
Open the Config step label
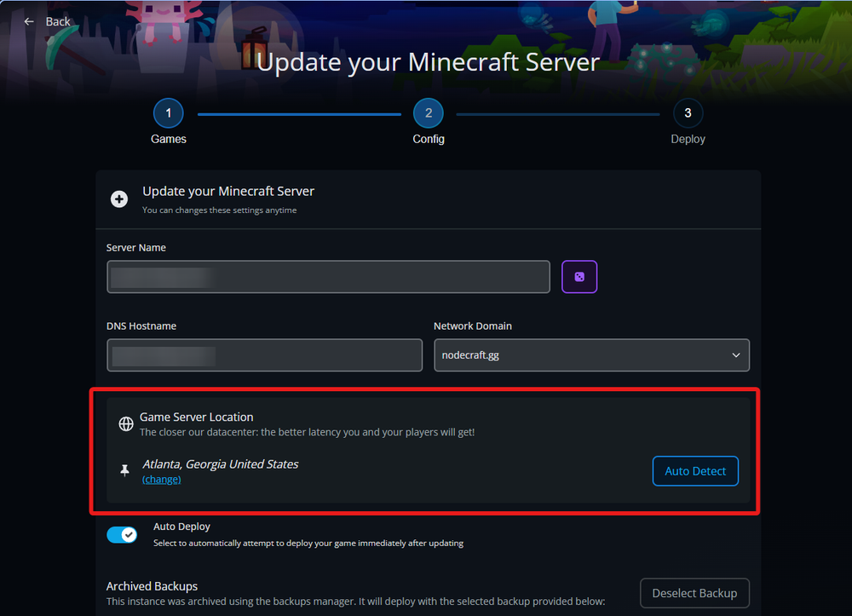429,139
